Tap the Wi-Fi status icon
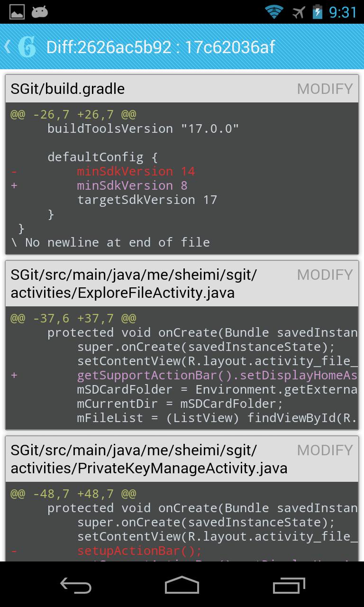This screenshot has height=607, width=364. [273, 12]
